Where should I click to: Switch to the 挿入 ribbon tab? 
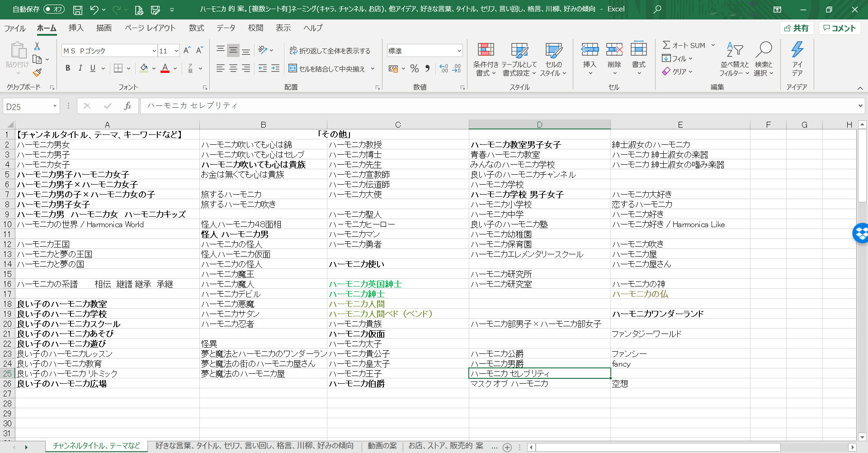75,28
